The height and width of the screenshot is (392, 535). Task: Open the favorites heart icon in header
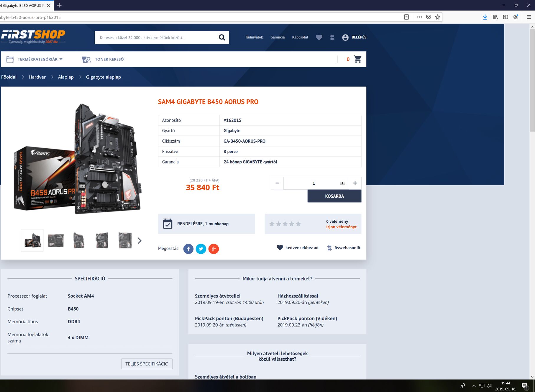(x=319, y=37)
